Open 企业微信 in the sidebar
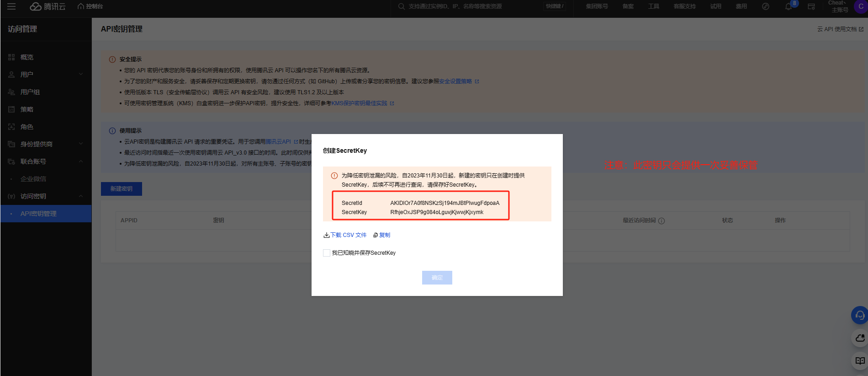Screen dimensions: 868x376 (x=33, y=179)
